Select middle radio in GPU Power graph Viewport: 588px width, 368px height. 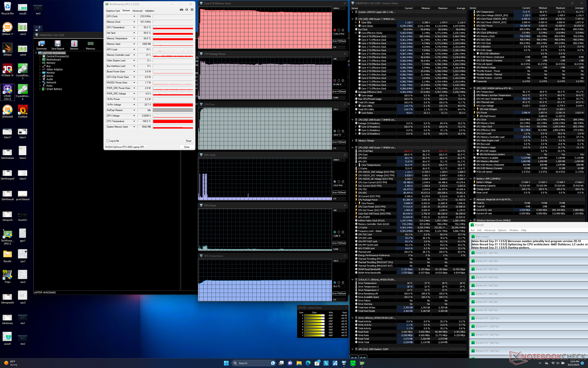[339, 232]
